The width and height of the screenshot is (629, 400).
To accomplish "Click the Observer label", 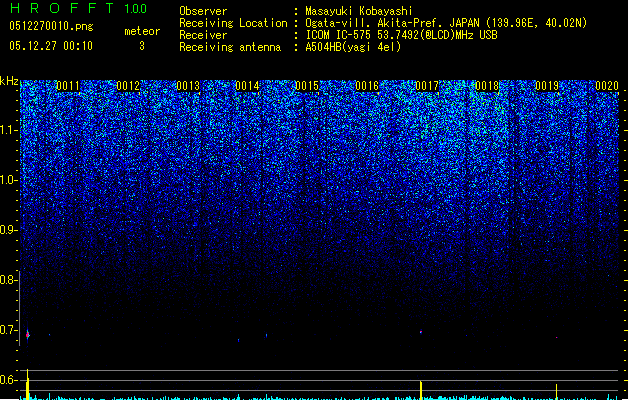I will 203,11.
